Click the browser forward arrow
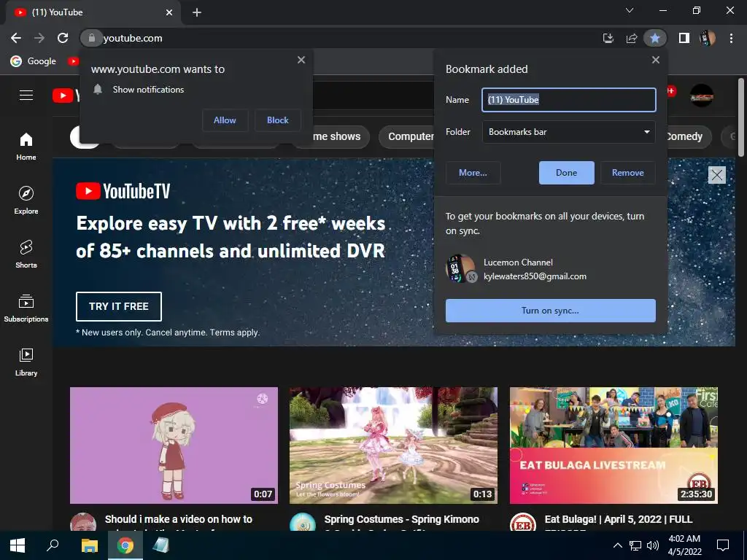 click(x=39, y=38)
